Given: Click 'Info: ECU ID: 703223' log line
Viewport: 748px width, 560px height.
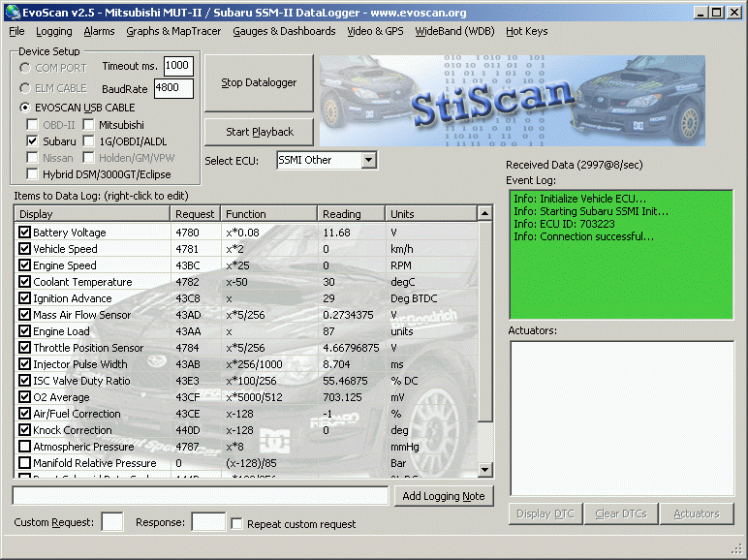Looking at the screenshot, I should click(564, 224).
